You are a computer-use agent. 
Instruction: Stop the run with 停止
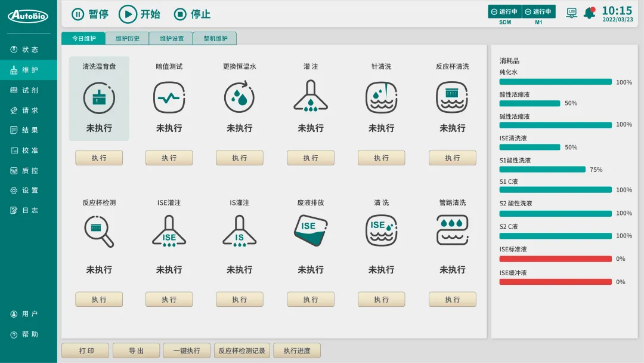pyautogui.click(x=192, y=14)
